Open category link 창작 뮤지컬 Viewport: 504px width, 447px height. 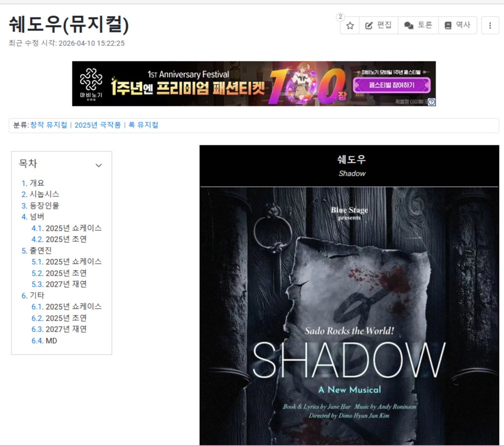point(48,125)
